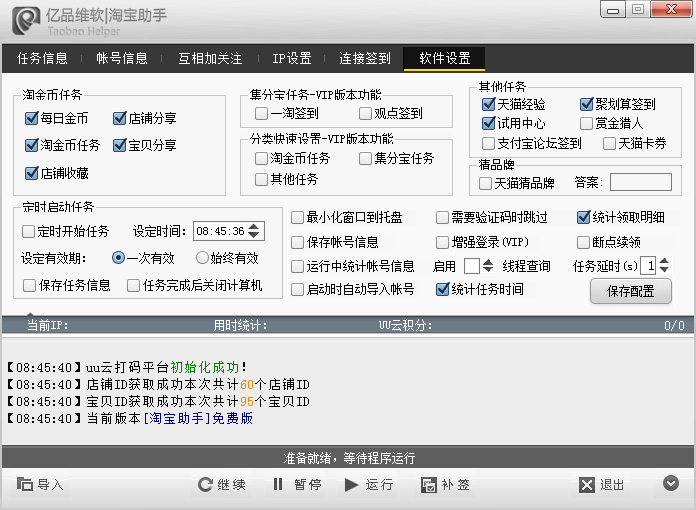The width and height of the screenshot is (696, 510).
Task: Click the 任务延时(s) value field
Action: (649, 265)
